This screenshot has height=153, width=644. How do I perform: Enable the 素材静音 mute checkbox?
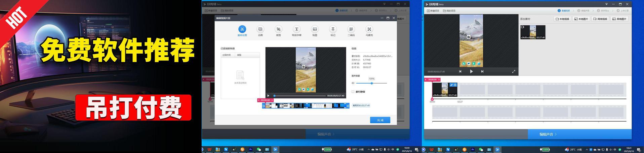click(353, 92)
